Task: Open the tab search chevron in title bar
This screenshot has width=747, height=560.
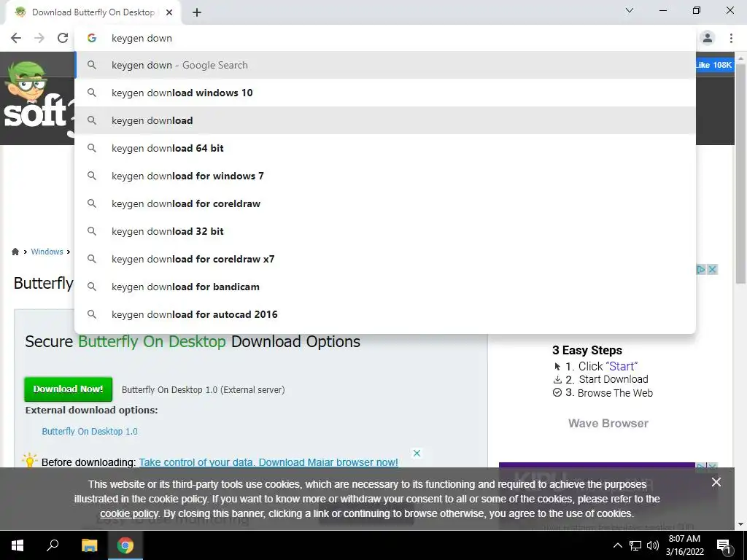Action: click(x=630, y=10)
